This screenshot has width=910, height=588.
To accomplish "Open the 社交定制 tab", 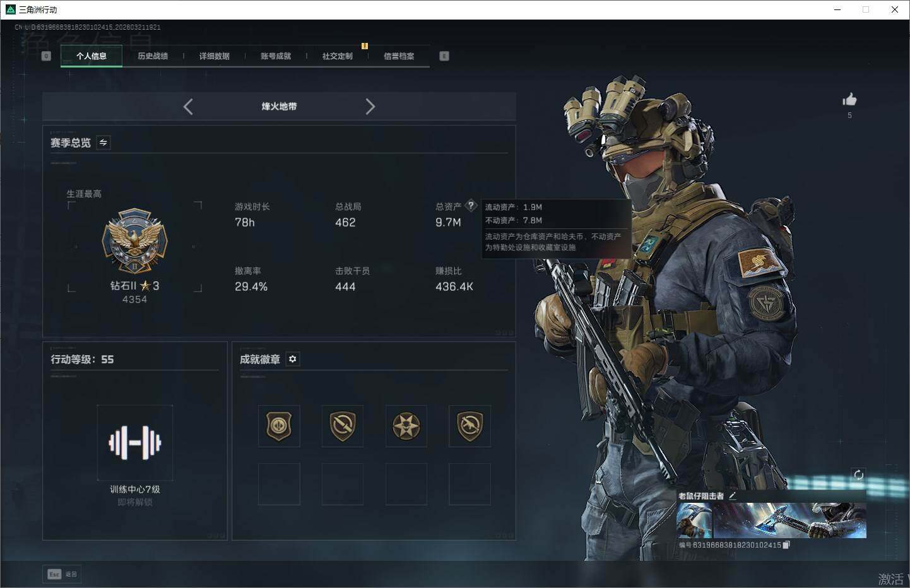I will coord(338,56).
